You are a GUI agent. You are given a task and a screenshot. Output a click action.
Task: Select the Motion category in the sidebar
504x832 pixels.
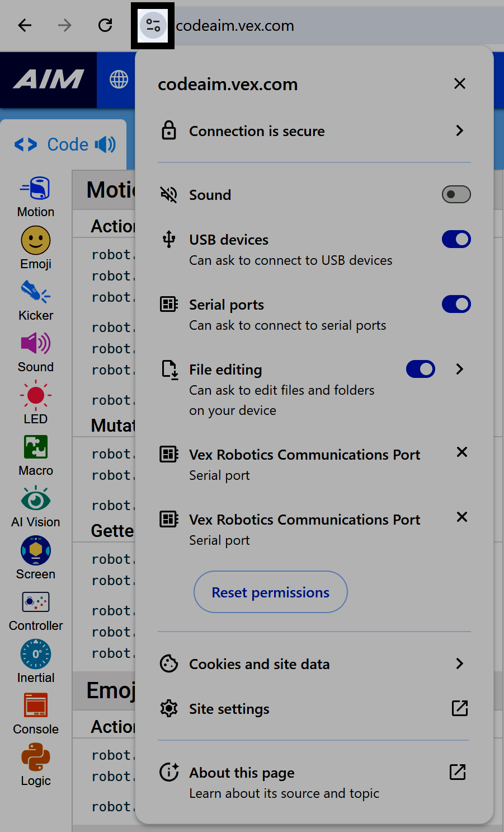35,195
